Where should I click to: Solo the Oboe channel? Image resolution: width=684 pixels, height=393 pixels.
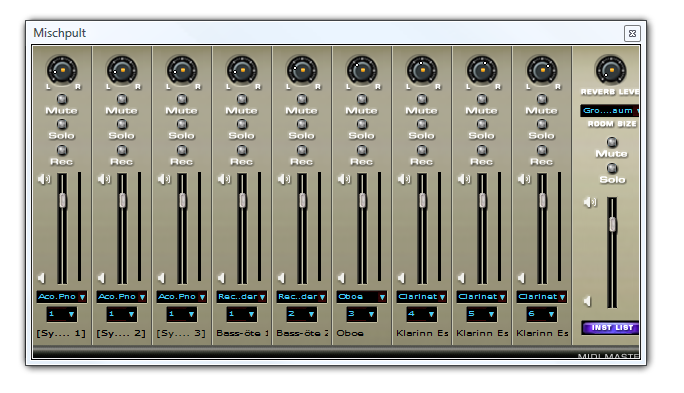point(362,125)
